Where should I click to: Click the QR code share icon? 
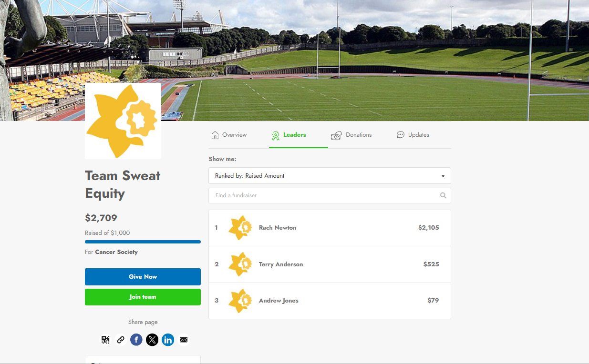pyautogui.click(x=105, y=340)
